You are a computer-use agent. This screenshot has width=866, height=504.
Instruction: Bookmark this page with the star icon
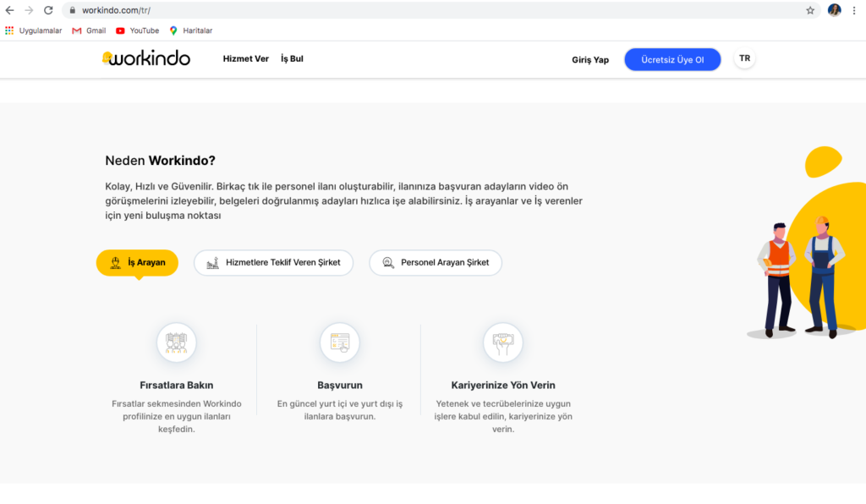[x=809, y=10]
